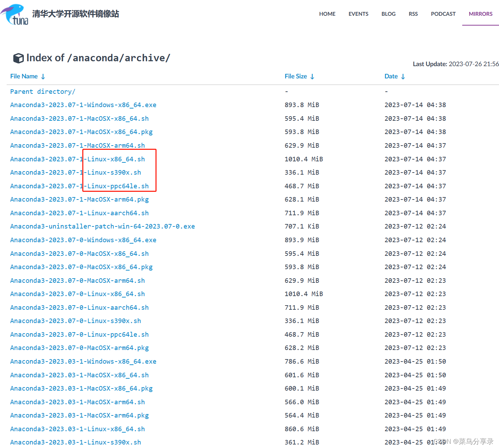Download Anaconda3-2023.07-0-Linux-aarch64.sh
Viewport: 499px width, 448px height.
coord(79,308)
